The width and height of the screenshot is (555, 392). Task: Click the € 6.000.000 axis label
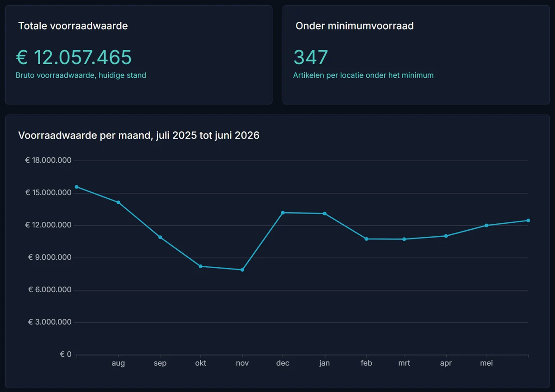coord(50,290)
